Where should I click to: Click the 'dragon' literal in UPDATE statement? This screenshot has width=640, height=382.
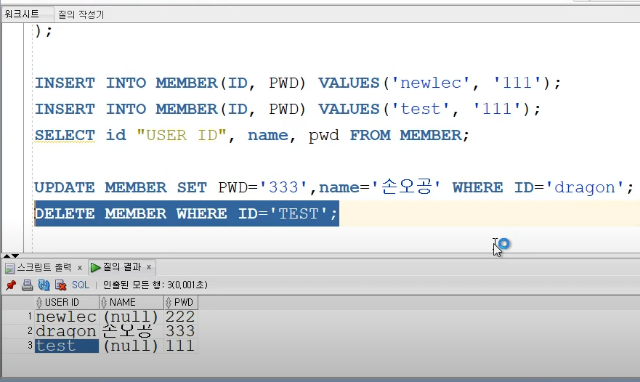click(x=584, y=187)
